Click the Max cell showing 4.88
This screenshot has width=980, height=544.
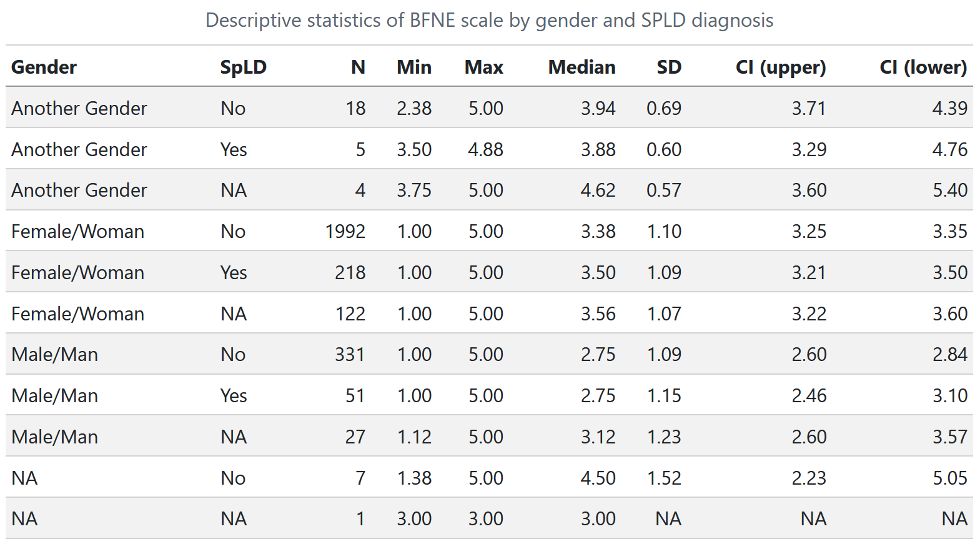pos(485,149)
